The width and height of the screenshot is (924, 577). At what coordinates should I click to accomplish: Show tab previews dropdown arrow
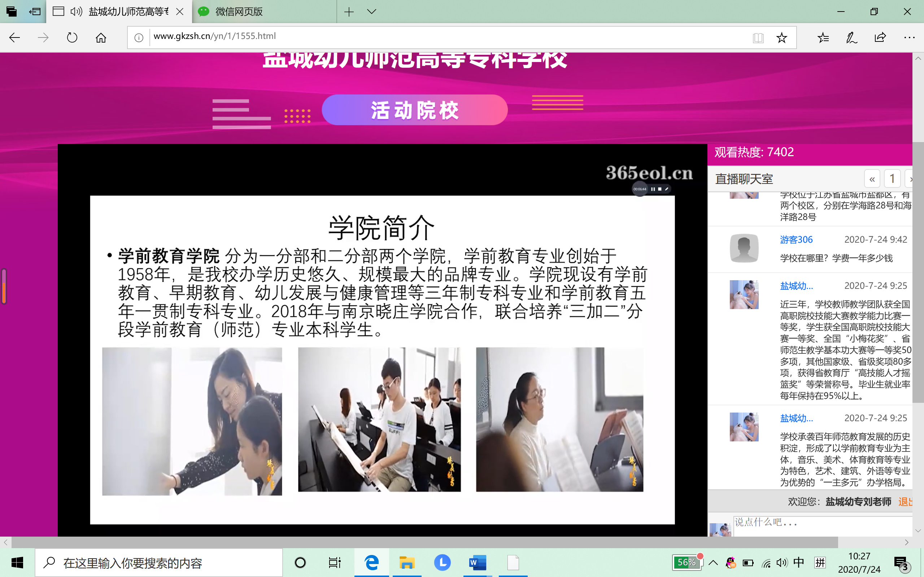point(371,12)
